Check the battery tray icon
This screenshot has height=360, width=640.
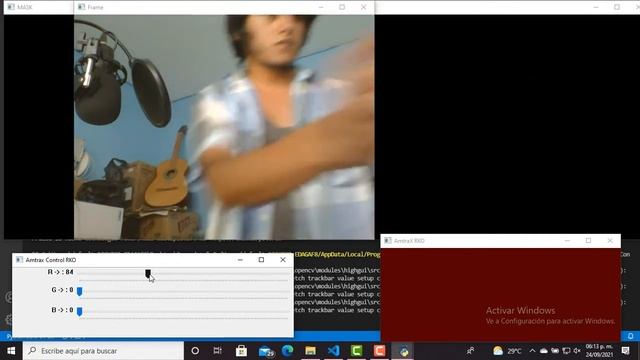555,351
